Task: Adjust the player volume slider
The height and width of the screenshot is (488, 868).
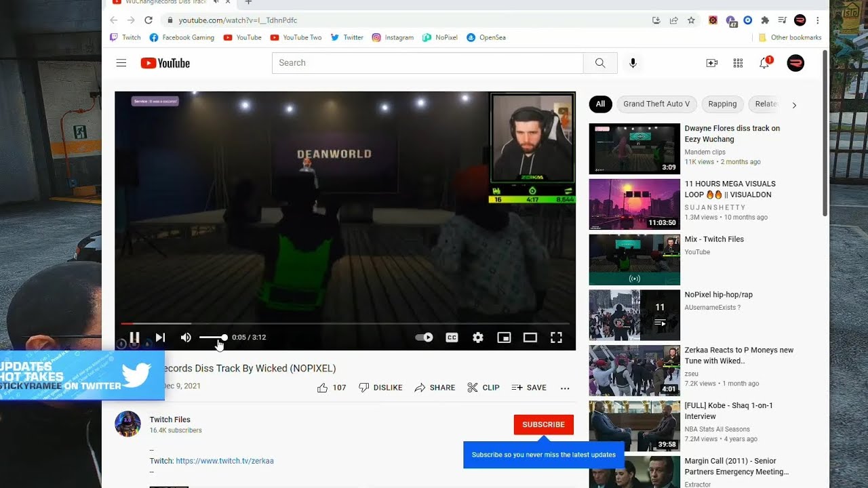Action: pyautogui.click(x=212, y=337)
